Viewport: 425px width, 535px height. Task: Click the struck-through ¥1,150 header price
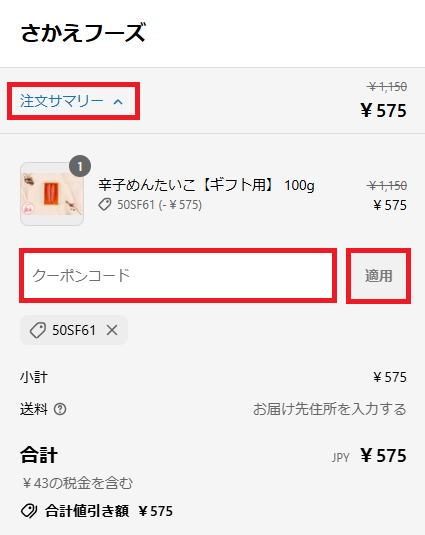click(x=387, y=87)
